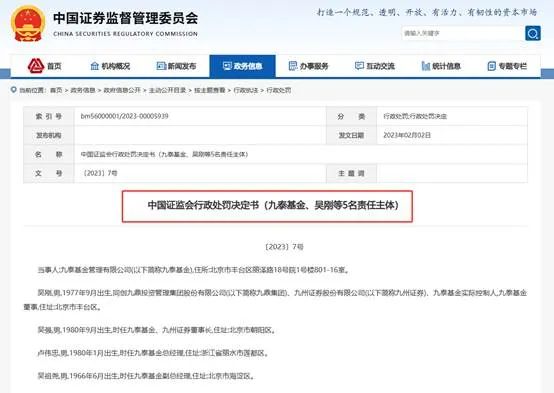Open 主动公开目录 breadcrumb link
This screenshot has width=554, height=393.
tap(167, 90)
